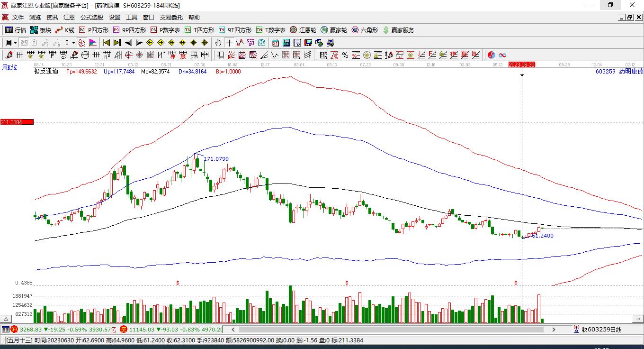
Task: Click the calendar date icon
Action: (x=275, y=43)
